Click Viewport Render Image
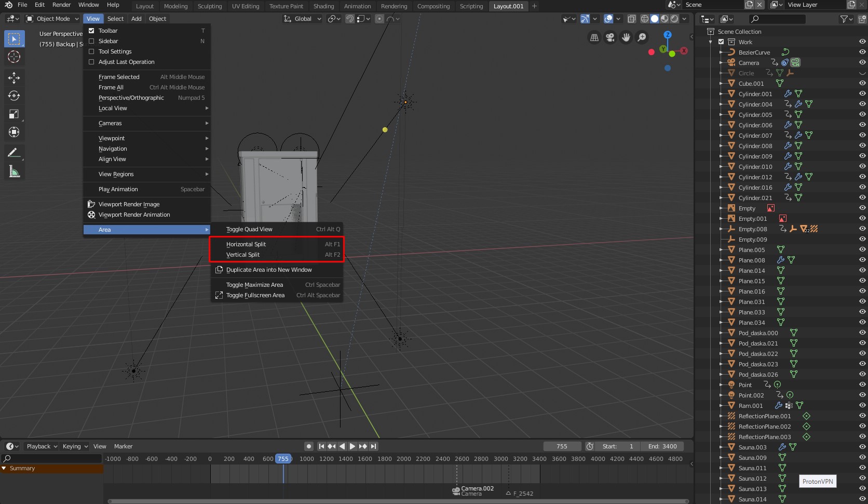The height and width of the screenshot is (504, 868). click(x=147, y=204)
